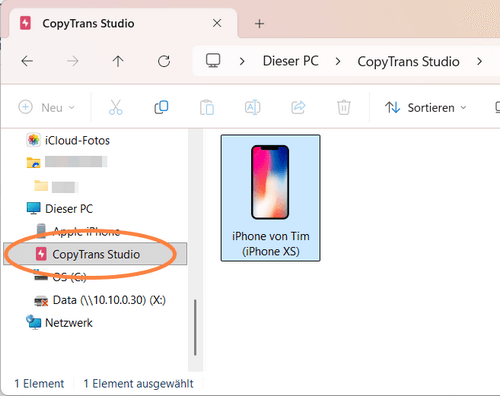Open the Neu (new item) menu
The height and width of the screenshot is (396, 500).
[46, 107]
